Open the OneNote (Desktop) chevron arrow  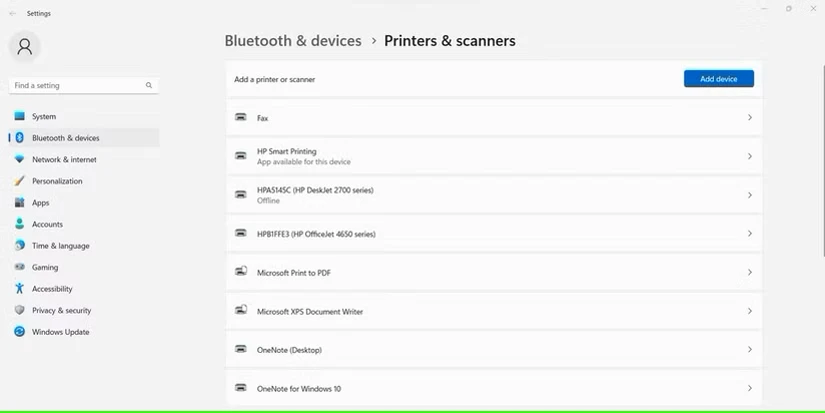[750, 349]
